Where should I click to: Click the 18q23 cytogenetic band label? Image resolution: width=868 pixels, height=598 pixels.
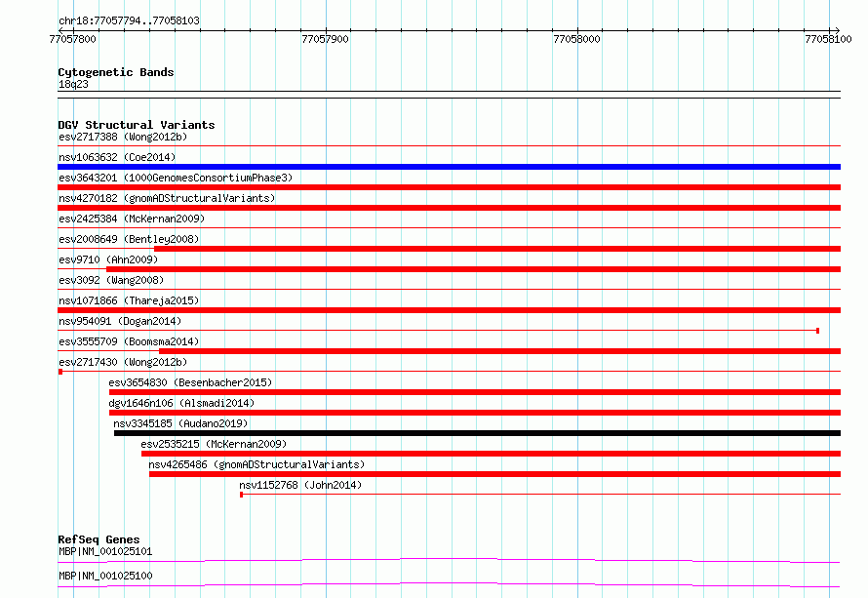(73, 84)
